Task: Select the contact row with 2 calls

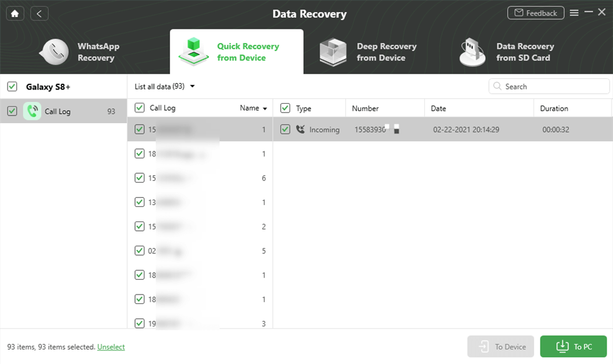Action: [x=200, y=226]
